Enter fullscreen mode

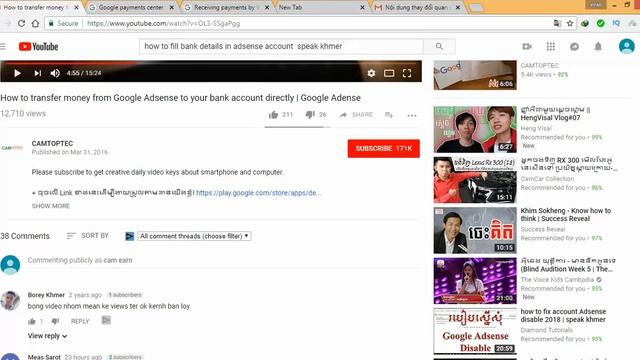tap(407, 73)
